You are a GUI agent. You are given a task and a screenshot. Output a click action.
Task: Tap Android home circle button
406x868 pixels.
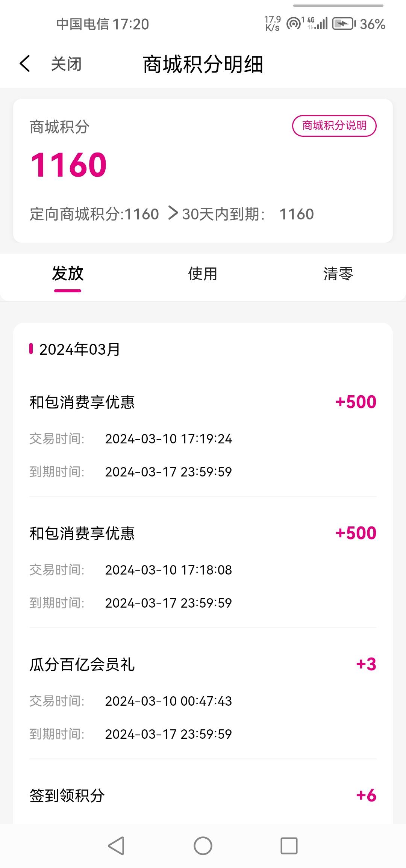pyautogui.click(x=203, y=846)
